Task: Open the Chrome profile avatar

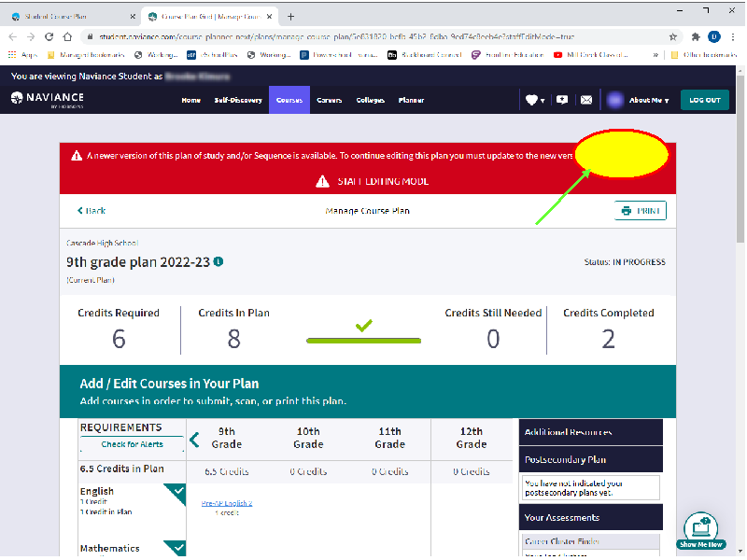Action: coord(713,36)
